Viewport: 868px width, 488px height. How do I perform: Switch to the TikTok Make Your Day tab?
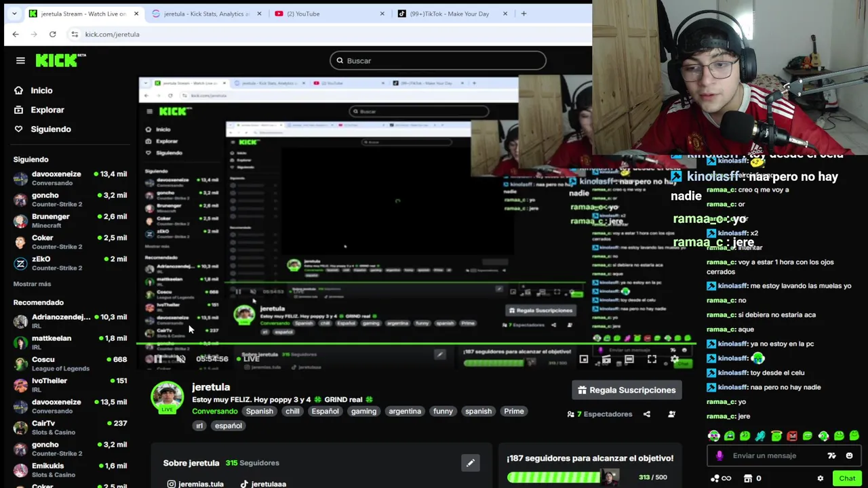coord(452,14)
